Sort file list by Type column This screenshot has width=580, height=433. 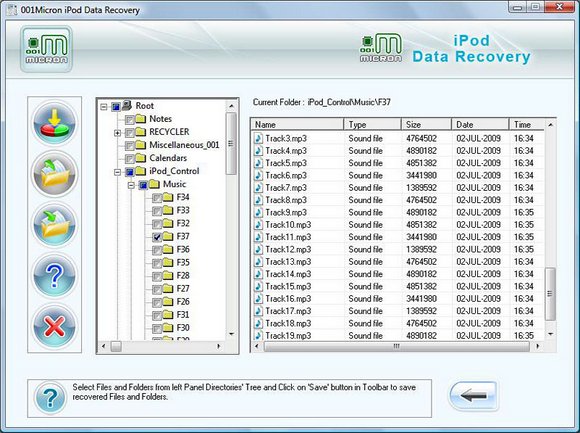pyautogui.click(x=372, y=125)
